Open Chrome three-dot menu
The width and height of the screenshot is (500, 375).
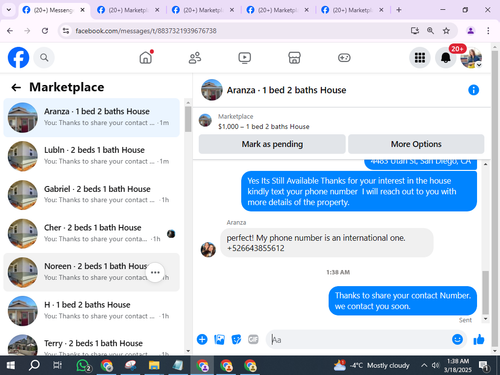tap(488, 31)
